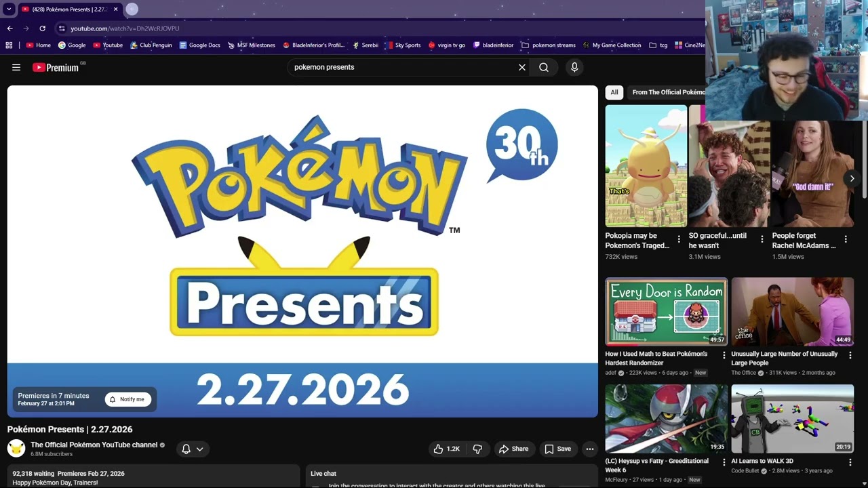Open the Rachel McAdams short thumbnail

(x=812, y=174)
